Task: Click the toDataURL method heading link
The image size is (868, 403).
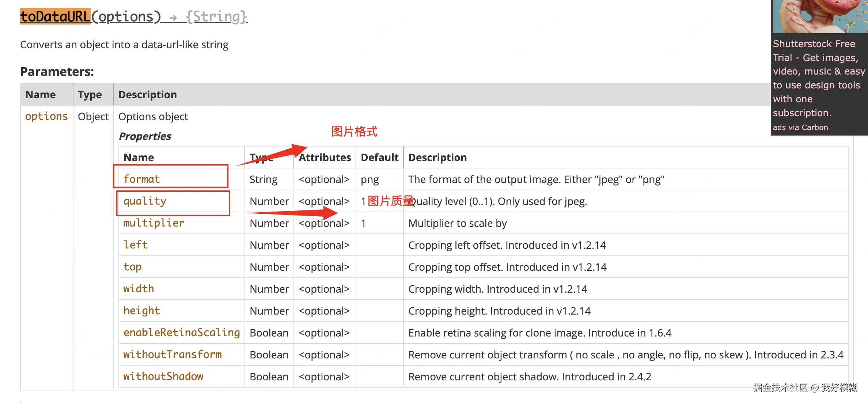Action: click(55, 17)
